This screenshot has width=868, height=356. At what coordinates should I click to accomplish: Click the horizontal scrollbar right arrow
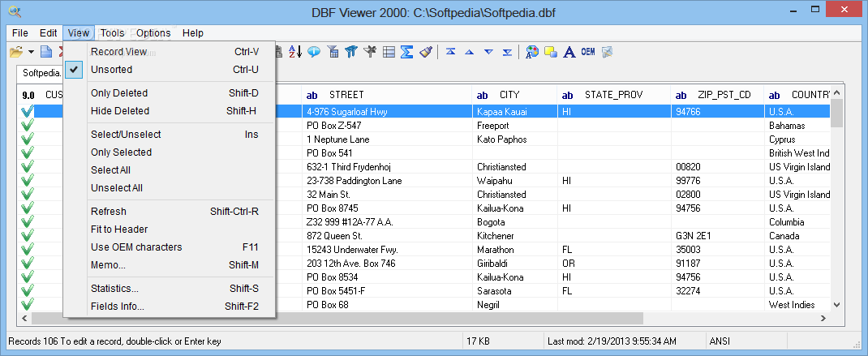[x=823, y=319]
